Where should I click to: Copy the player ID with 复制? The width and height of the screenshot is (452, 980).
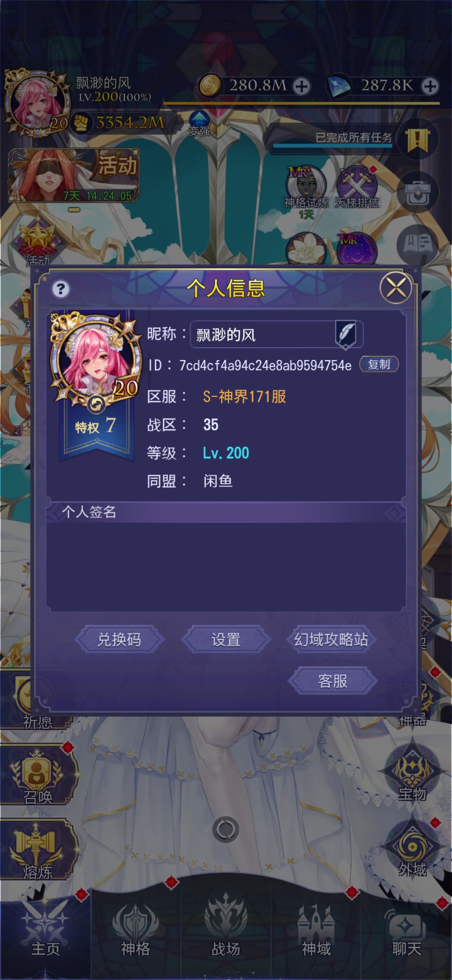click(x=379, y=365)
